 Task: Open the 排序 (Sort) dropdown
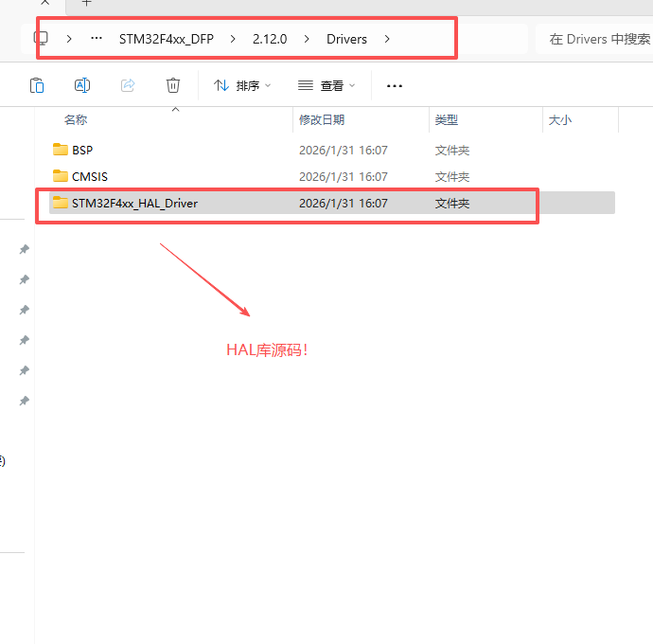pos(242,85)
